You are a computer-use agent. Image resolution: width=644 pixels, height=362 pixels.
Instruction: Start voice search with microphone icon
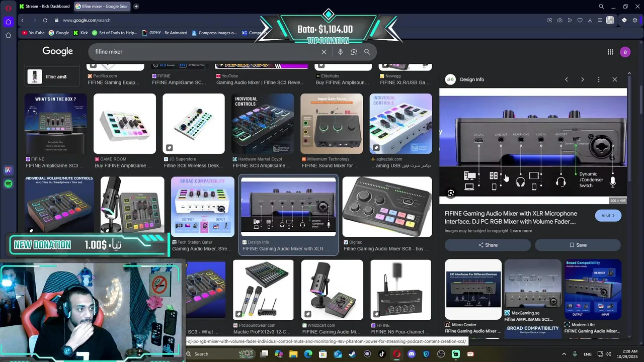tap(341, 52)
